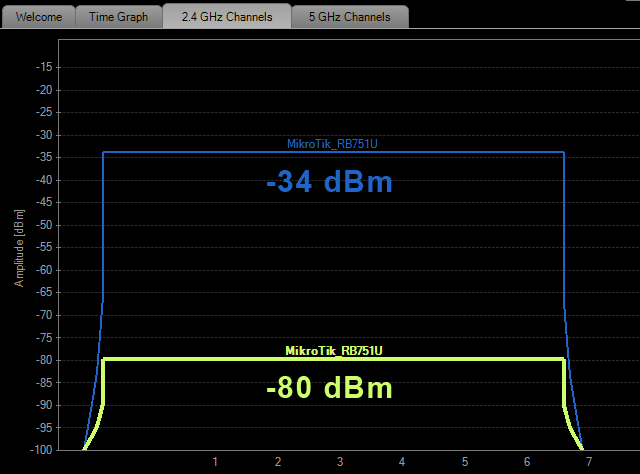The image size is (640, 474).
Task: Click the -50 amplitude axis label
Action: point(44,225)
